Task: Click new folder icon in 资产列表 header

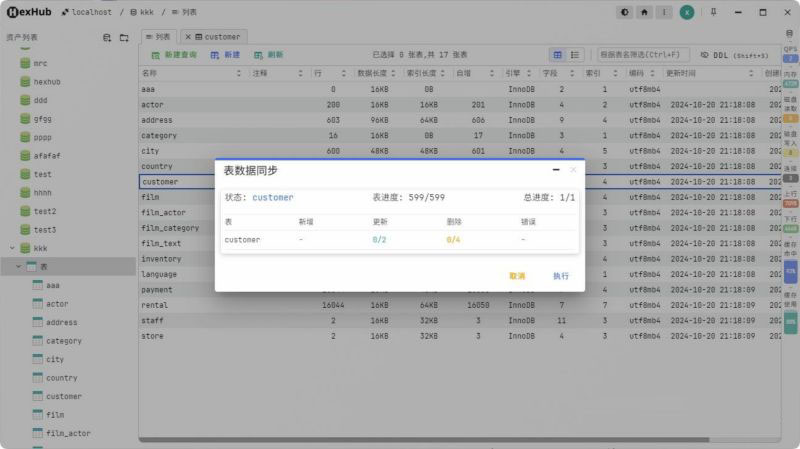Action: coord(124,37)
